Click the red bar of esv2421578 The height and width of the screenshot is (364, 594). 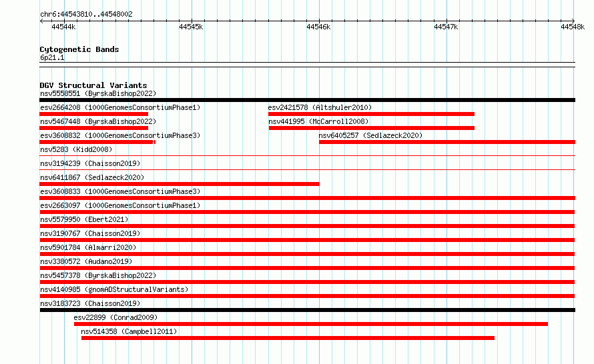[371, 114]
